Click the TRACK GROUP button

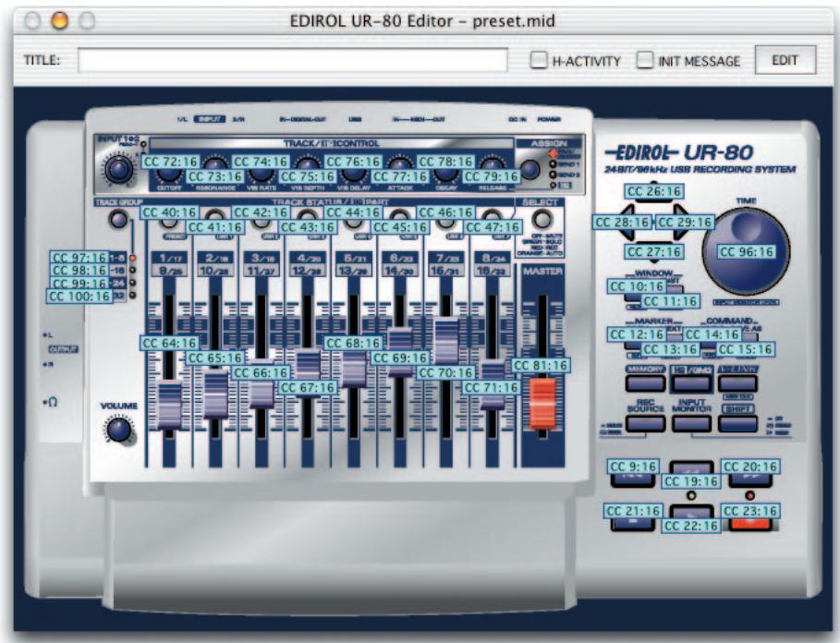pyautogui.click(x=118, y=219)
